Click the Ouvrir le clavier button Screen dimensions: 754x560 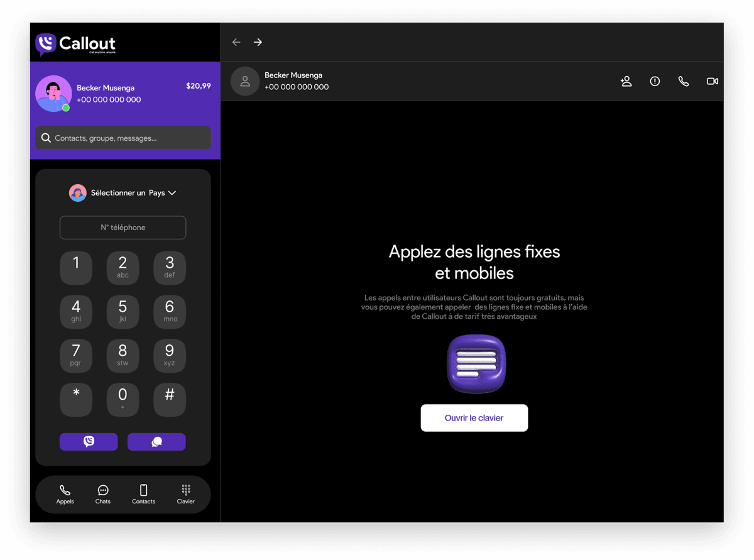point(474,418)
